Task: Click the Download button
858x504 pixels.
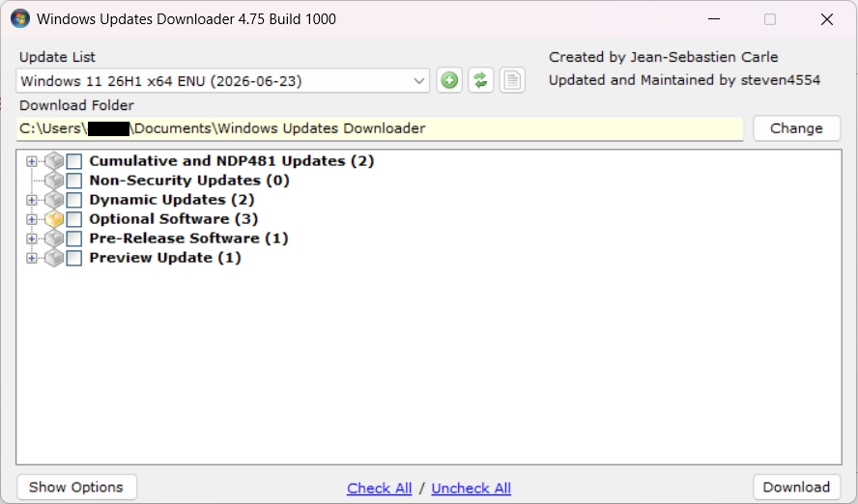Action: tap(796, 487)
